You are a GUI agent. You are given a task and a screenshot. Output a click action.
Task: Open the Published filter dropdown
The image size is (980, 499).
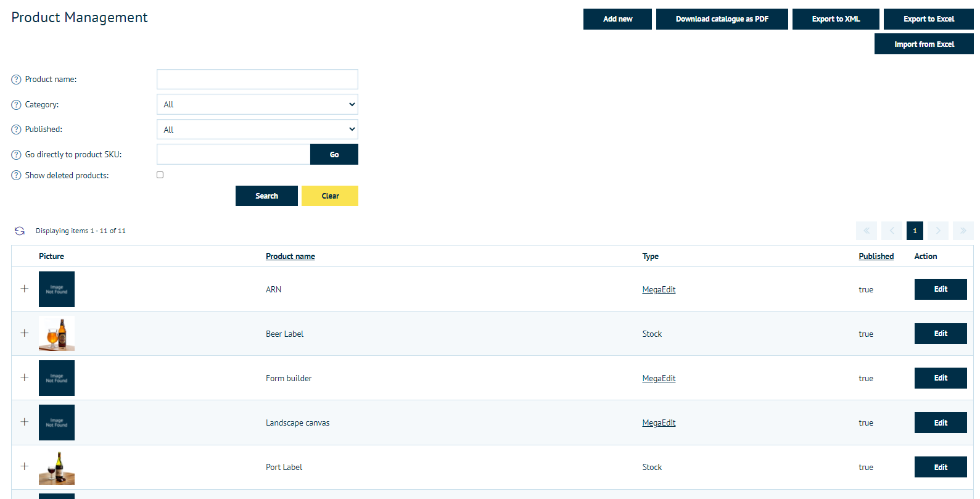(x=257, y=130)
